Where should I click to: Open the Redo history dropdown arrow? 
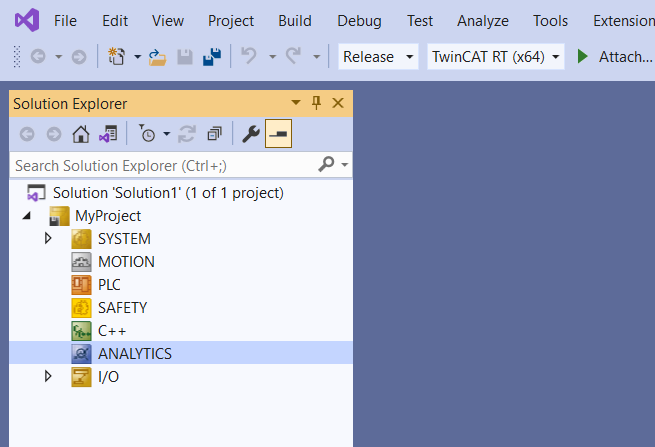317,56
